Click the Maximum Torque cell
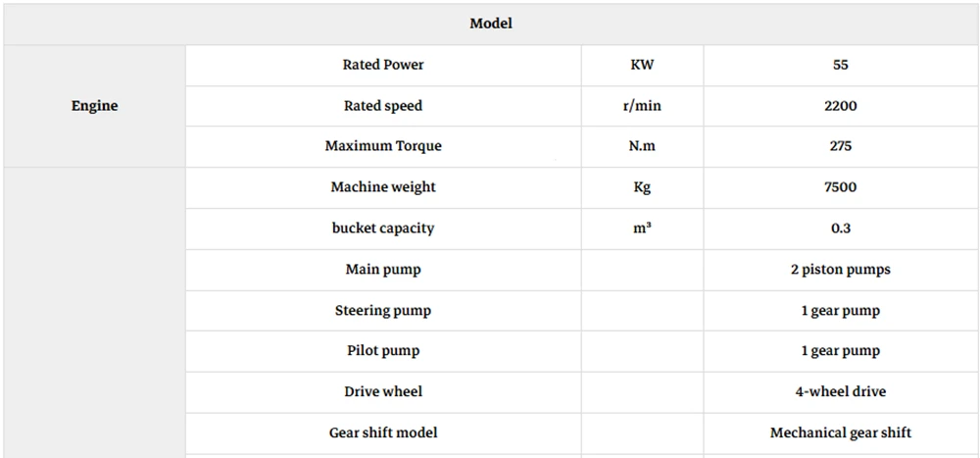The height and width of the screenshot is (458, 980). (383, 146)
